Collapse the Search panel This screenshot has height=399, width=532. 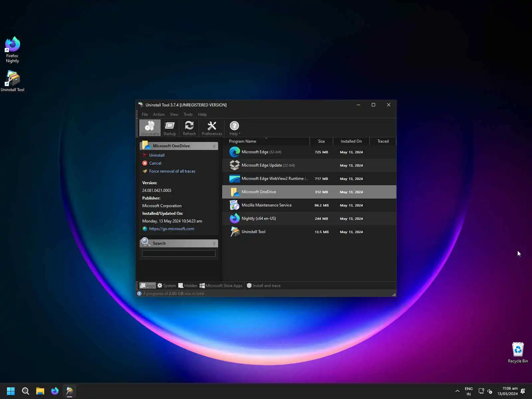pos(214,243)
